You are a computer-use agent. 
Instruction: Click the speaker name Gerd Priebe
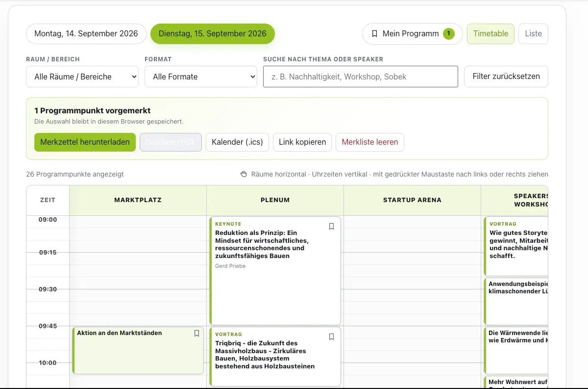click(x=230, y=266)
